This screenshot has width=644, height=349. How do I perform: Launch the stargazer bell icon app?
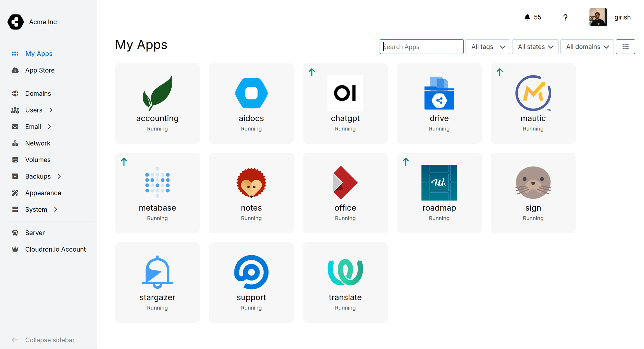point(157,272)
